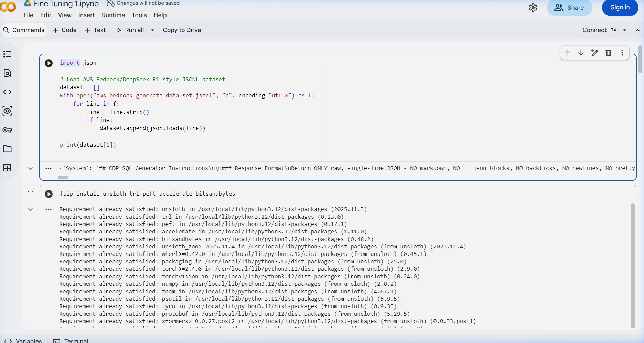Click the Sign in button
Viewport: 644px width, 343px height.
click(x=620, y=8)
